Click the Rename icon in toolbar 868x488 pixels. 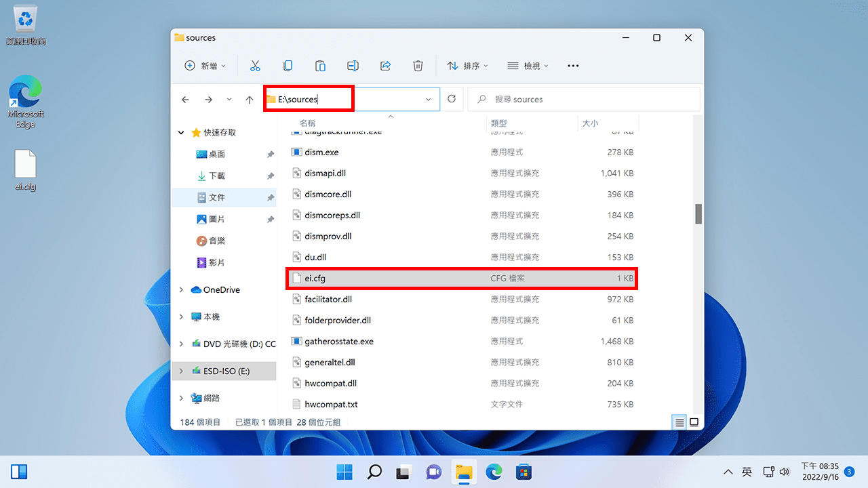click(x=353, y=66)
